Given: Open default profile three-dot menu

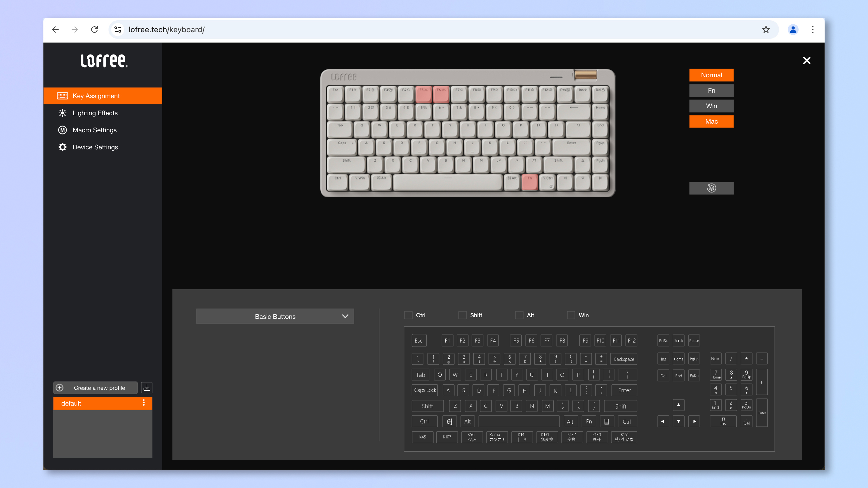Looking at the screenshot, I should click(x=144, y=403).
